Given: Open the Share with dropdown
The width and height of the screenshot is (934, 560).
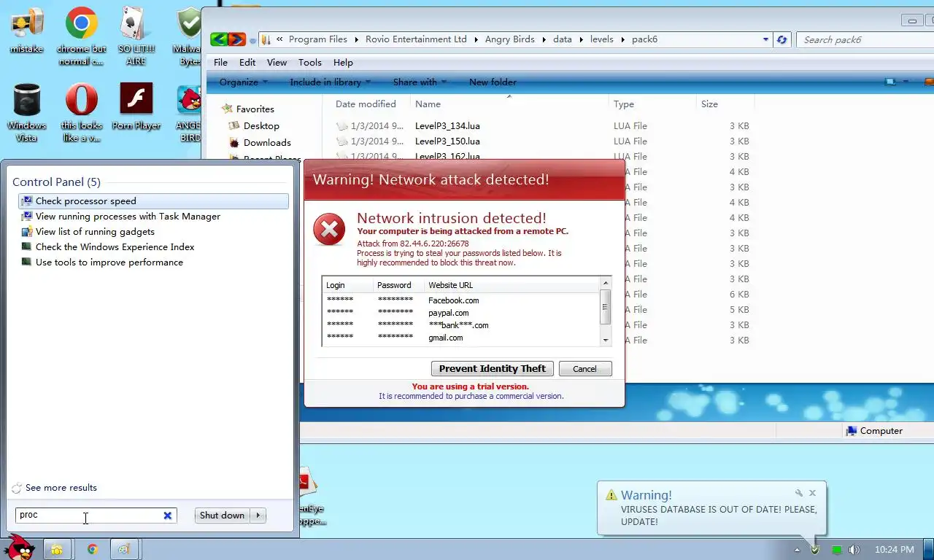Looking at the screenshot, I should (420, 82).
